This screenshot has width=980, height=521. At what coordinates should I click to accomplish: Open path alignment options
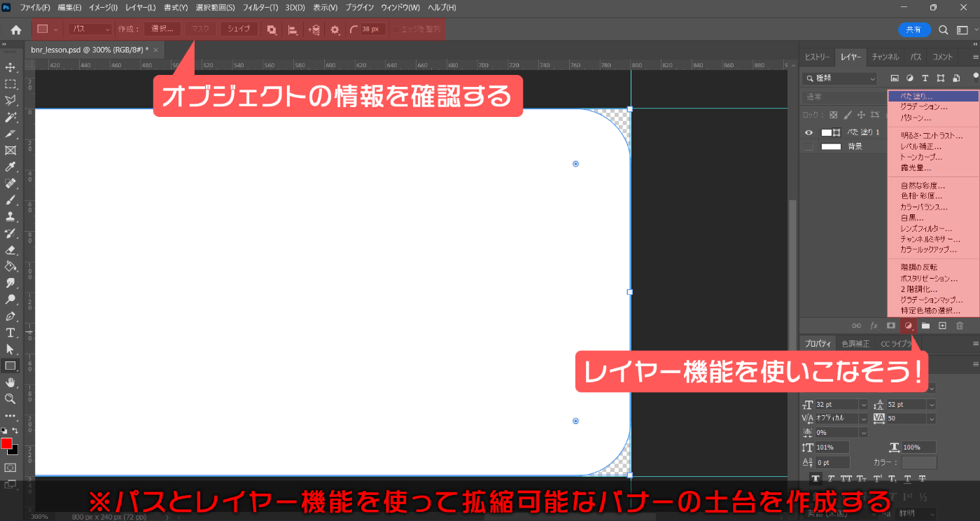point(293,29)
